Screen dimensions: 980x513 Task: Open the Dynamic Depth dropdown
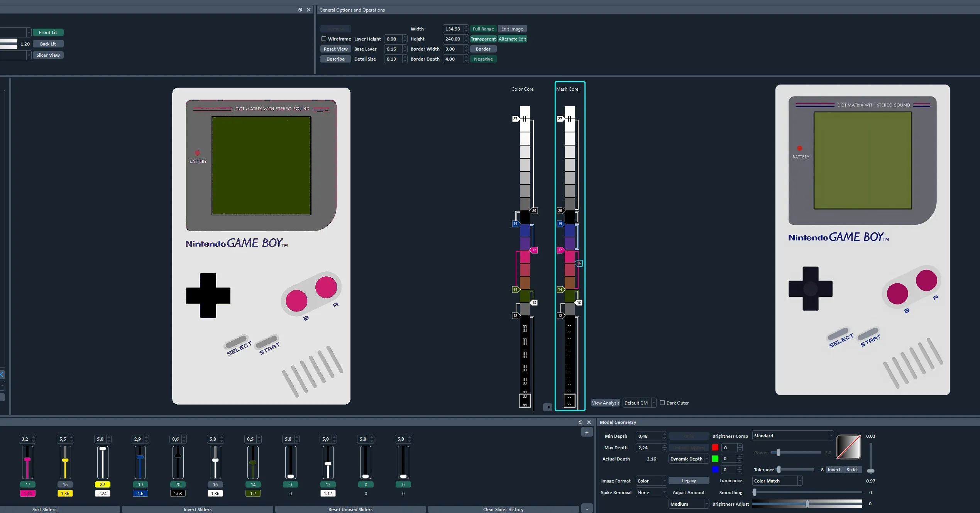click(688, 459)
